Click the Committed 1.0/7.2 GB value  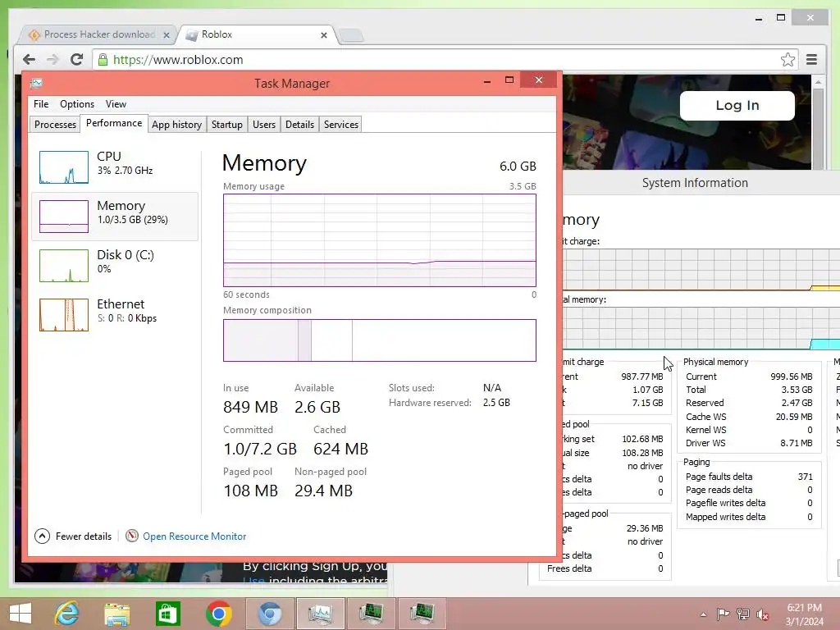[260, 449]
